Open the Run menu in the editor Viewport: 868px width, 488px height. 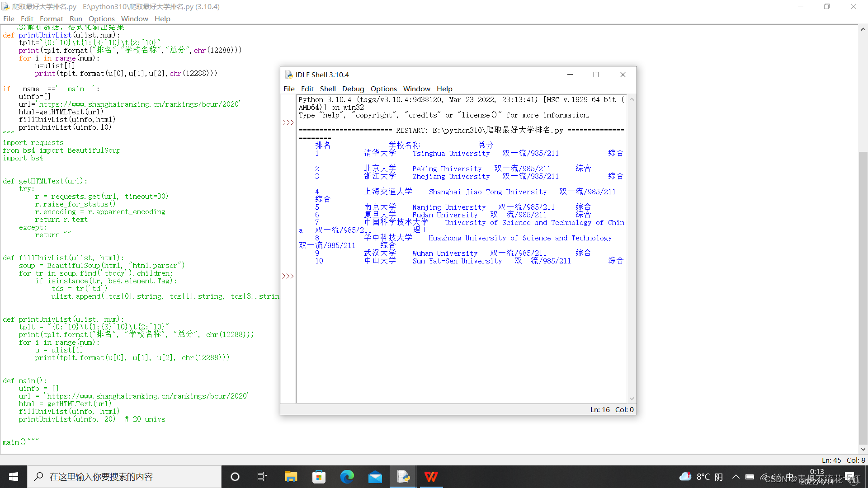(x=75, y=19)
